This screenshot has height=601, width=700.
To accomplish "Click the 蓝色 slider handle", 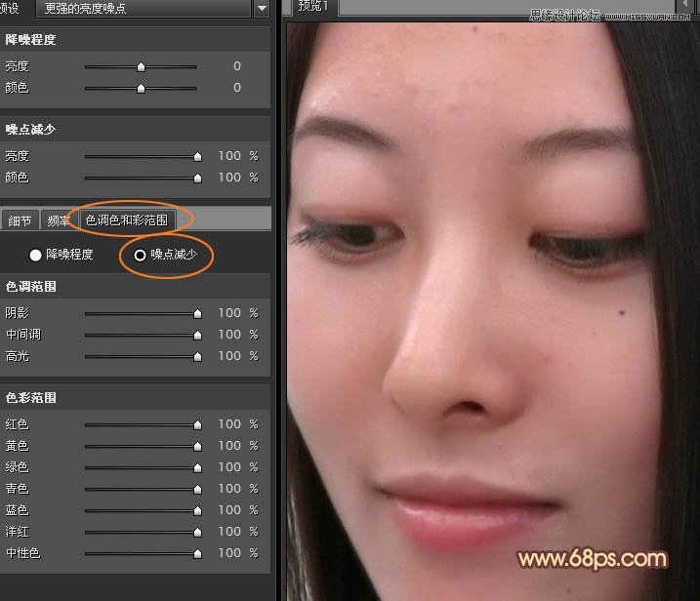I will tap(197, 511).
